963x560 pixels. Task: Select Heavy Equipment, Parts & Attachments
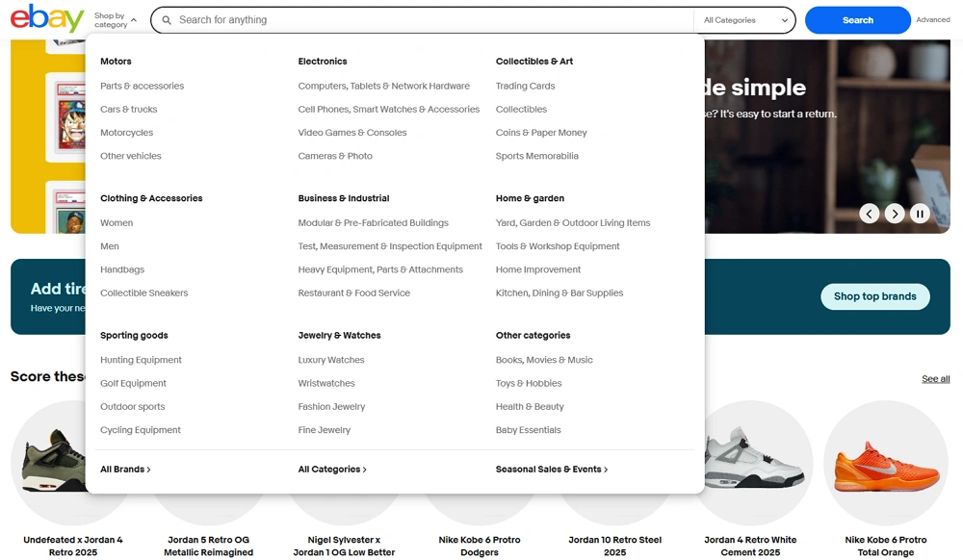(x=380, y=269)
